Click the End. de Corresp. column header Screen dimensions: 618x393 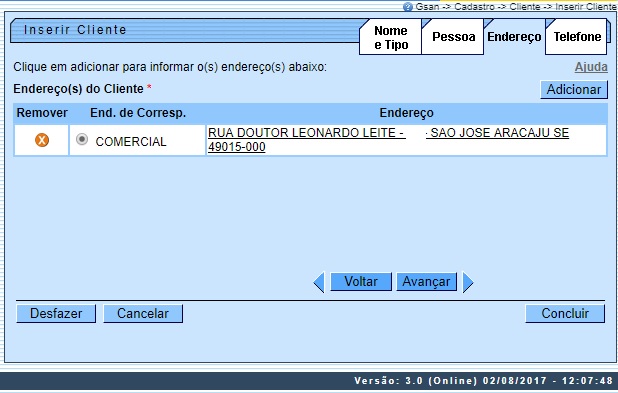click(138, 113)
